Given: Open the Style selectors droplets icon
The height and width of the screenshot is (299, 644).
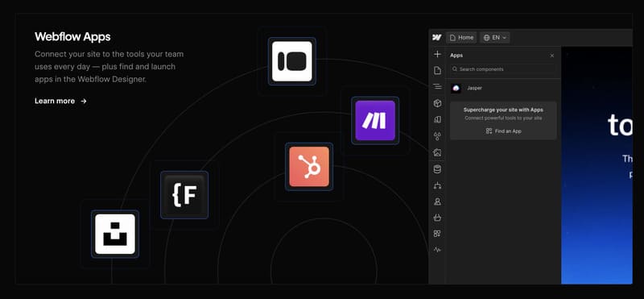Looking at the screenshot, I should click(x=437, y=136).
